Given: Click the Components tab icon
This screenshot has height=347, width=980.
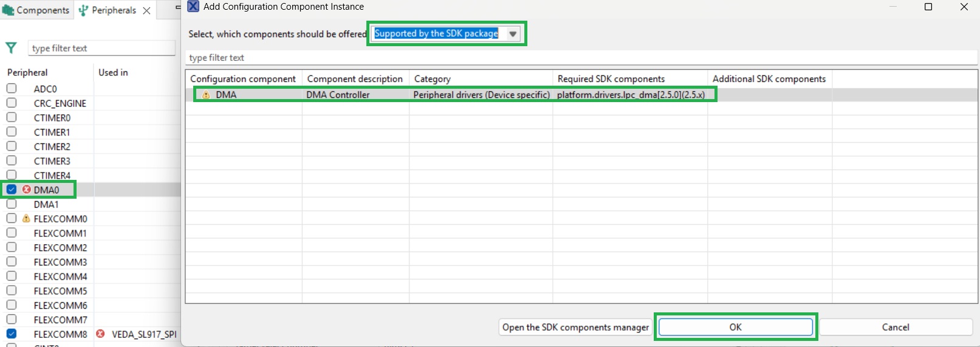Looking at the screenshot, I should (x=8, y=10).
